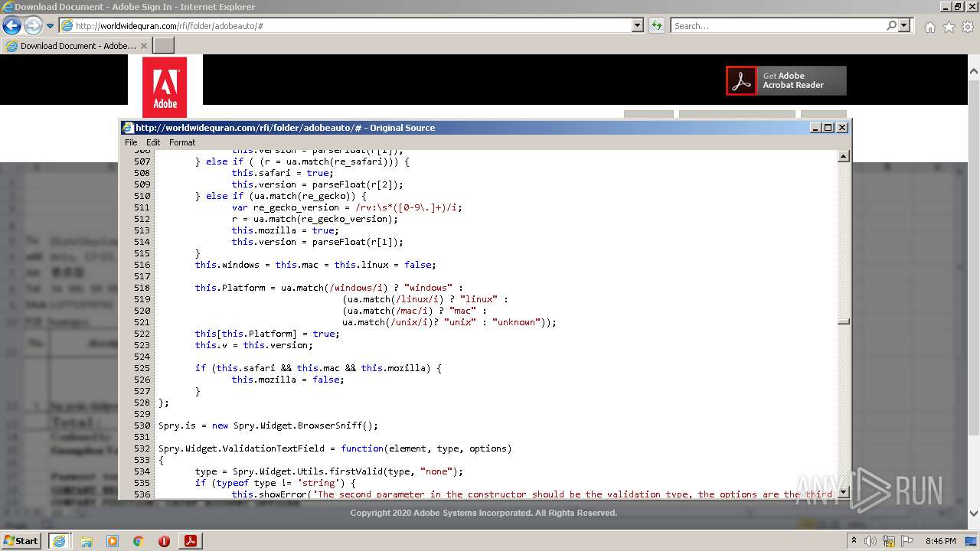Expand the address bar autocomplete dropdown

coord(638,26)
